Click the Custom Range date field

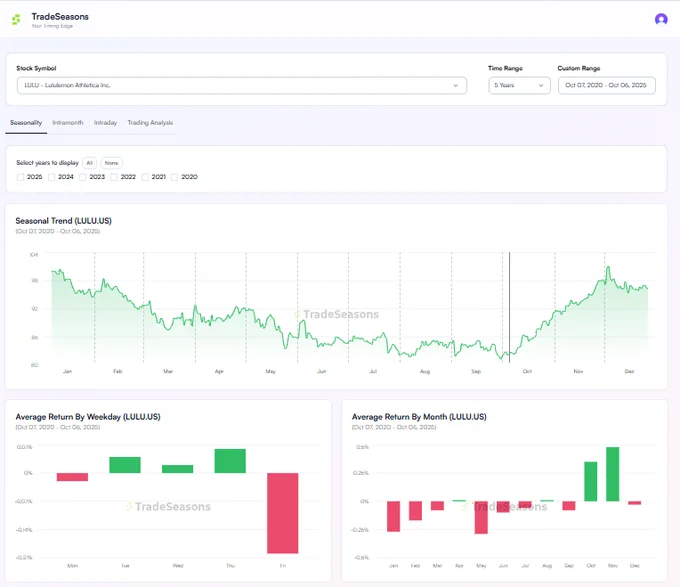point(606,85)
